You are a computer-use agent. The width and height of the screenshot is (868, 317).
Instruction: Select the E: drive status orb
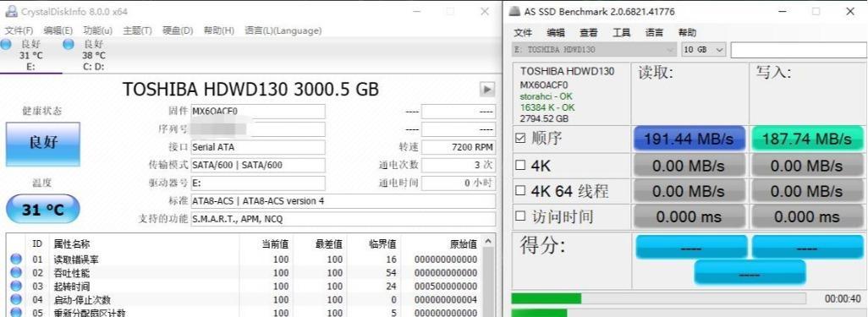click(6, 44)
